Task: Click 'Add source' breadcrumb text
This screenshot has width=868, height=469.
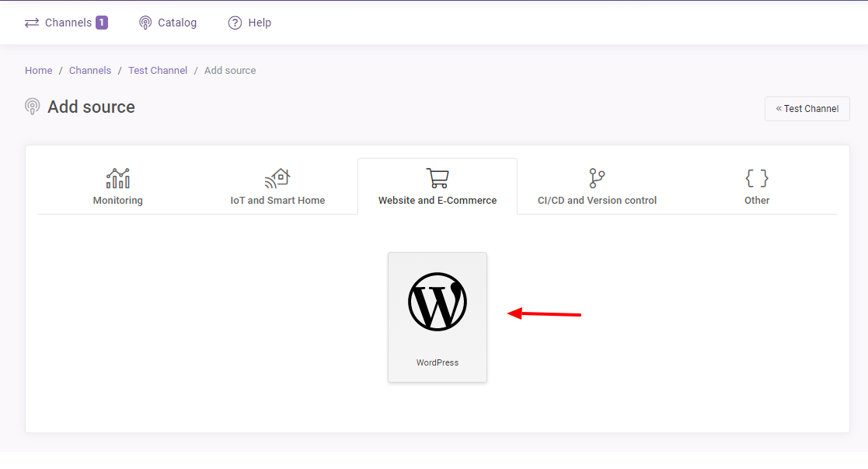Action: tap(230, 71)
